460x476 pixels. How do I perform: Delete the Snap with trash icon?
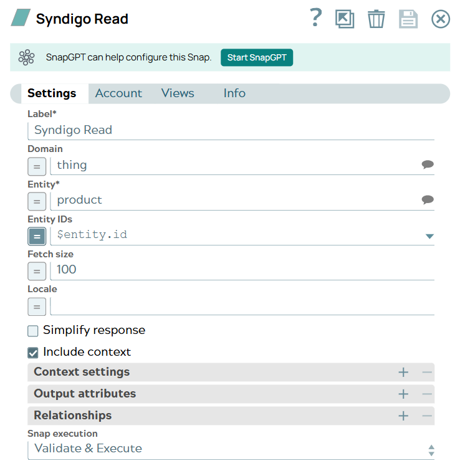coord(376,19)
